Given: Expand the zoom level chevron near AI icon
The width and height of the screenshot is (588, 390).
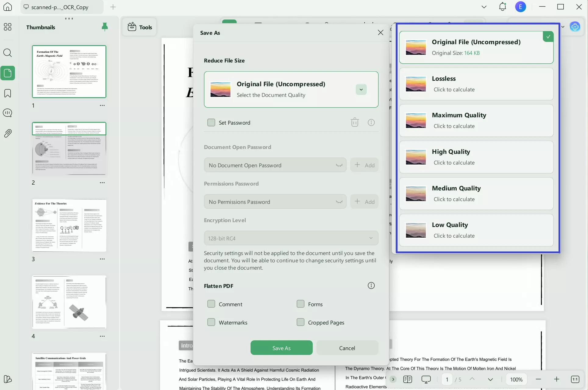Looking at the screenshot, I should point(563,27).
